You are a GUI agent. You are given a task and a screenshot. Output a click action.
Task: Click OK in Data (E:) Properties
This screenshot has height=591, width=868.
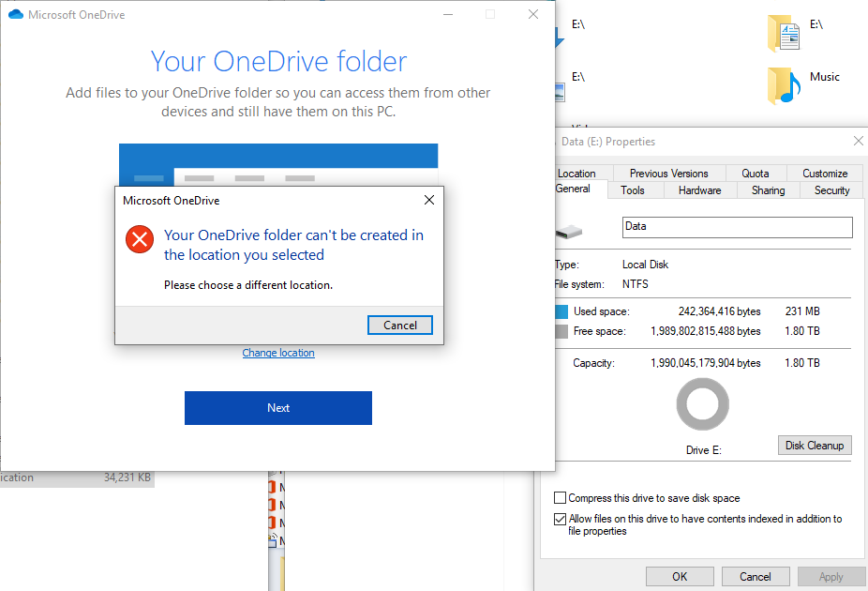point(680,577)
